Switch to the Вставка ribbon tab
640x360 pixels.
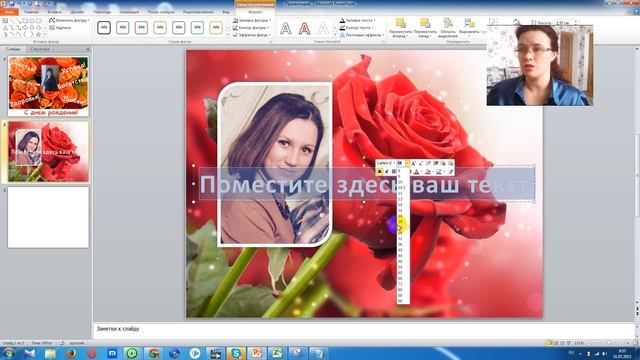[x=54, y=12]
